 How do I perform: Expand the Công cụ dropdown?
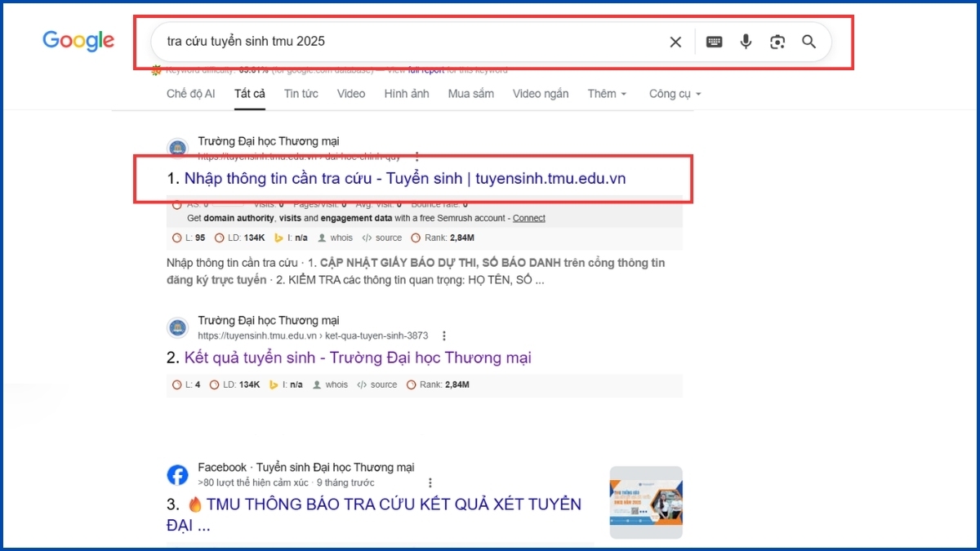(675, 94)
